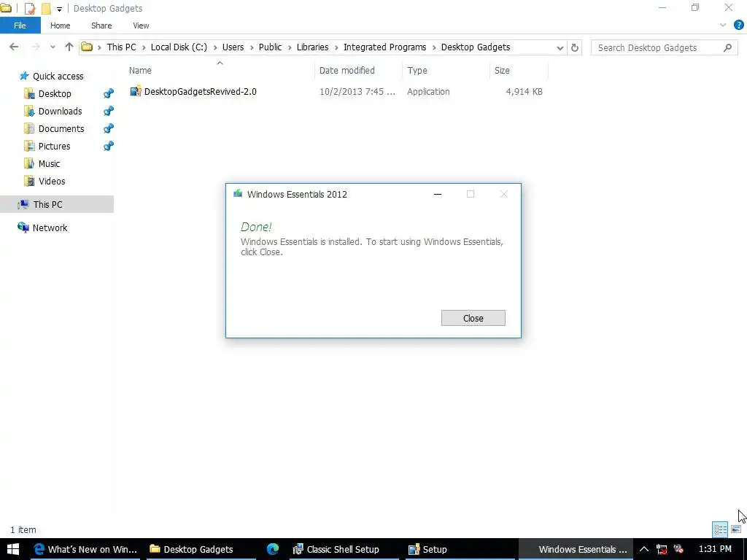Open Downloads in Quick access
The width and height of the screenshot is (747, 560).
[60, 112]
